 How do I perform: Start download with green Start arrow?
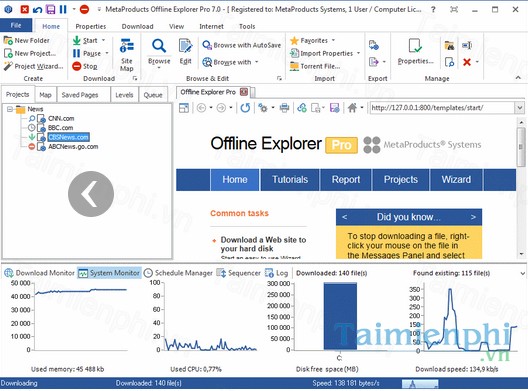[x=85, y=40]
